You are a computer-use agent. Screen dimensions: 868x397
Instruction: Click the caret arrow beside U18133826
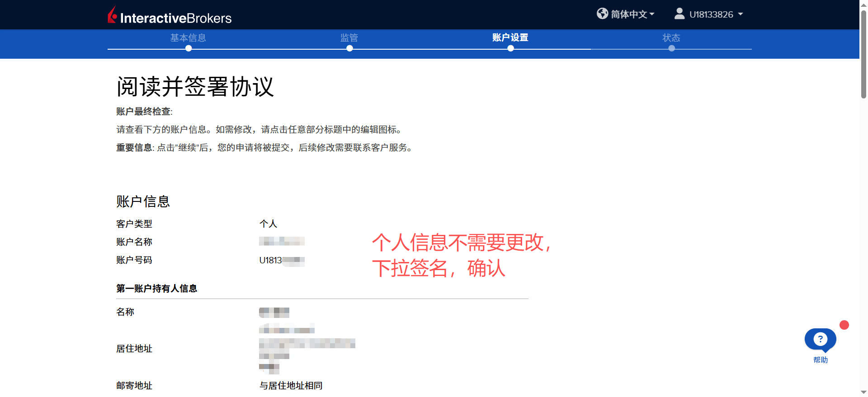click(741, 14)
